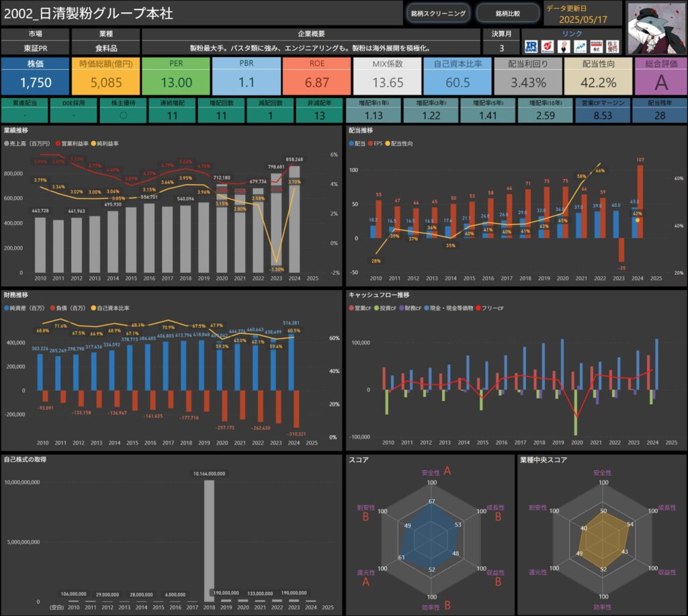Select 自己資本比率 in the 財務推移 legend
This screenshot has height=616, width=688.
110,308
